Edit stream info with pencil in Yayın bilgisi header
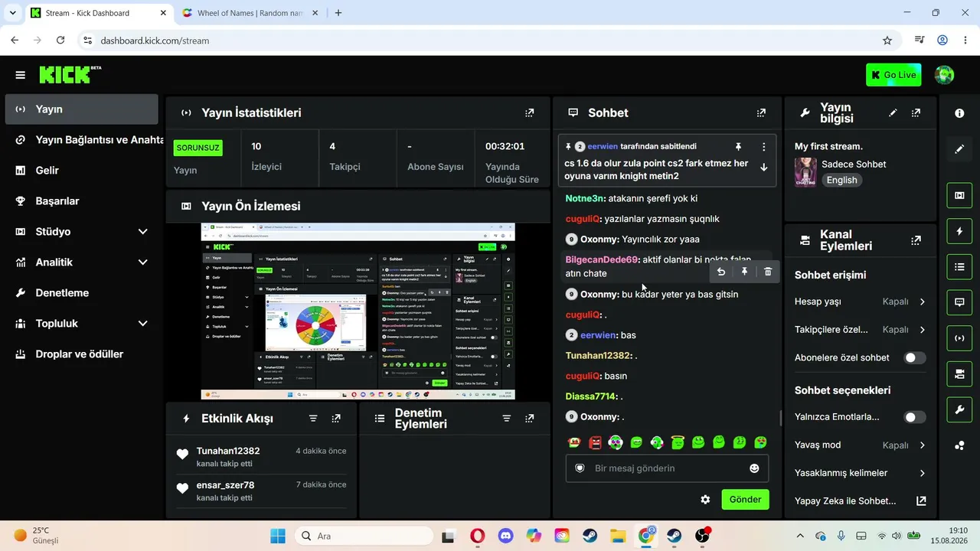 893,112
